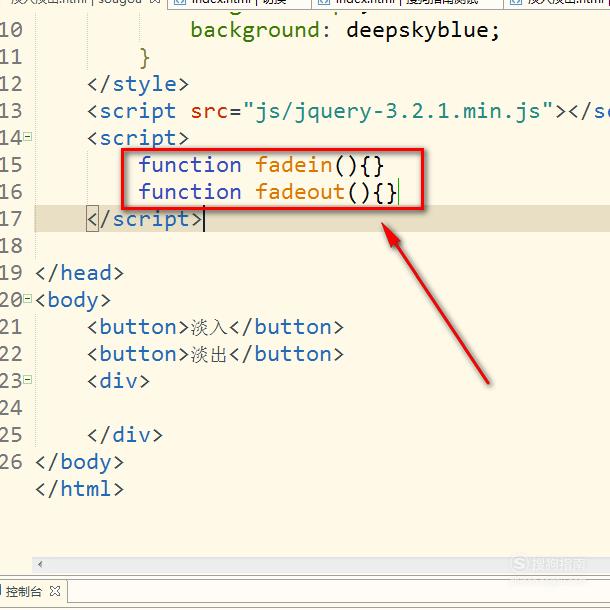Click the '</body>' closing tag
The width and height of the screenshot is (610, 610).
pos(79,462)
